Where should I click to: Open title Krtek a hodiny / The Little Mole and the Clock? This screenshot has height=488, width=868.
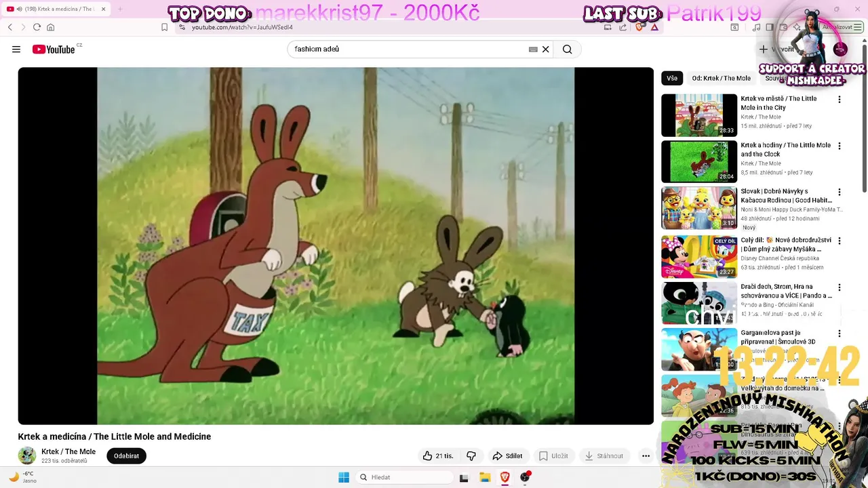(x=785, y=150)
